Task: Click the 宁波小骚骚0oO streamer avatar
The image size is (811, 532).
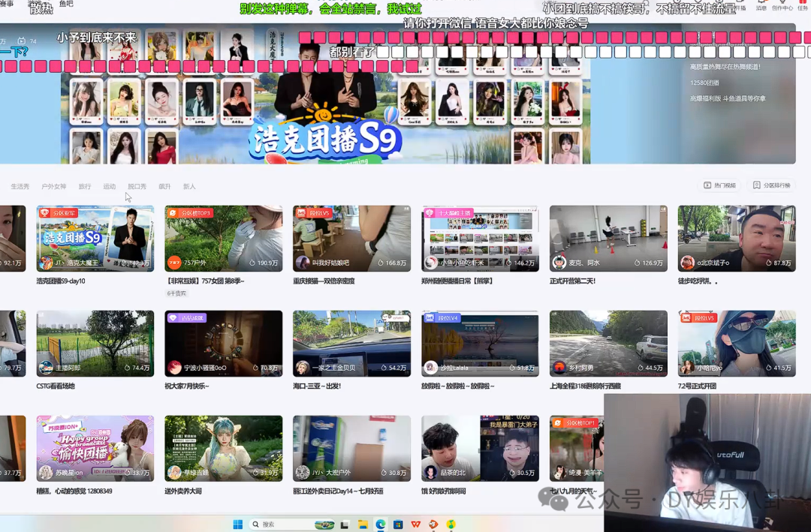Action: click(174, 368)
